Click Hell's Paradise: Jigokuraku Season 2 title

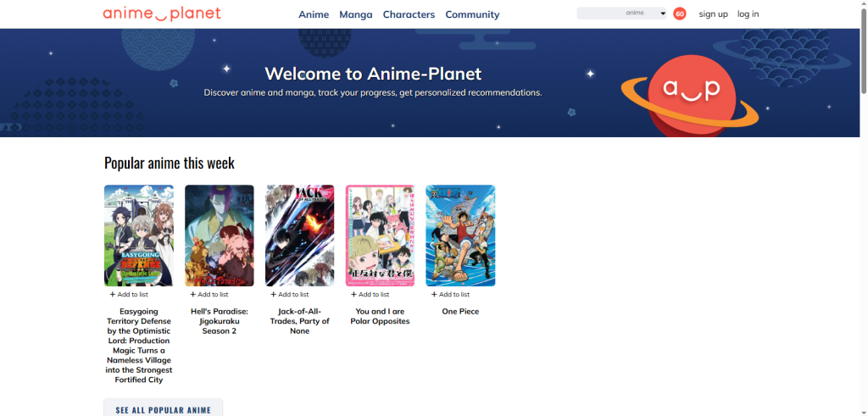click(220, 321)
